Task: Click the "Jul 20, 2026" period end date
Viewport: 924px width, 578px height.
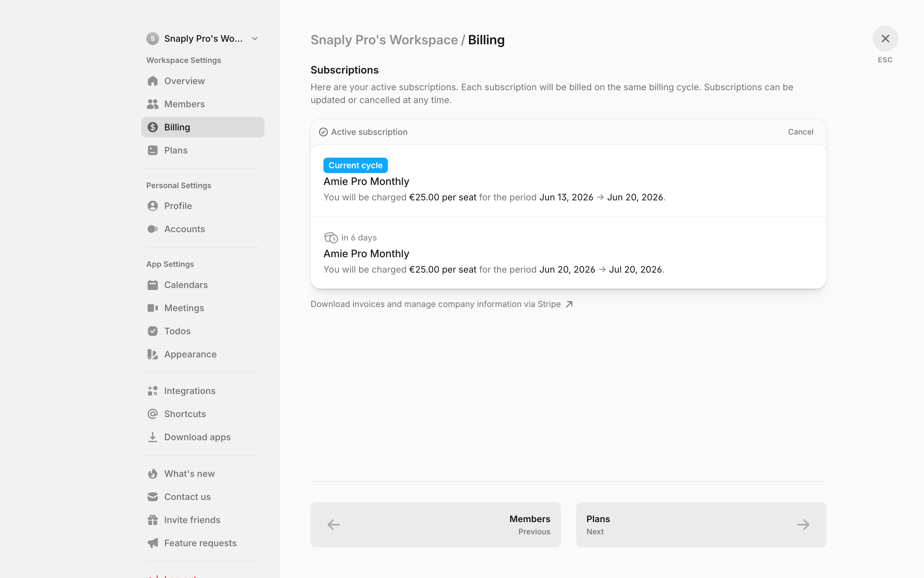Action: tap(635, 269)
